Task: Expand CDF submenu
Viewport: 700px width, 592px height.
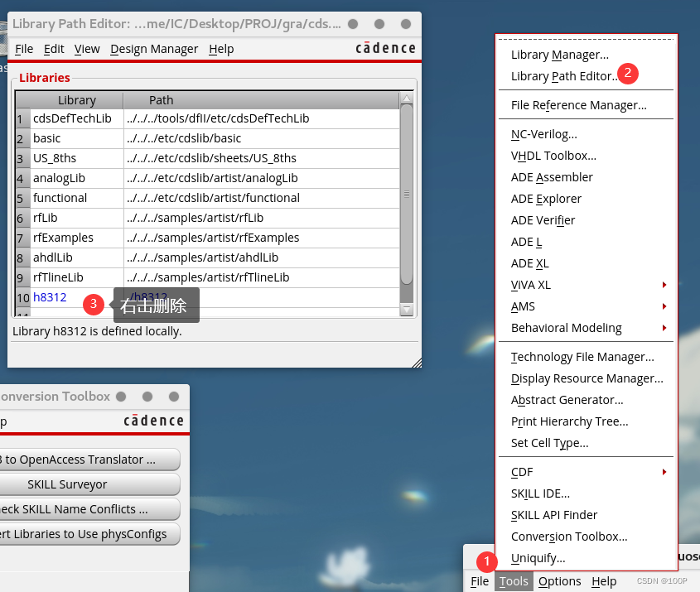Action: click(586, 472)
